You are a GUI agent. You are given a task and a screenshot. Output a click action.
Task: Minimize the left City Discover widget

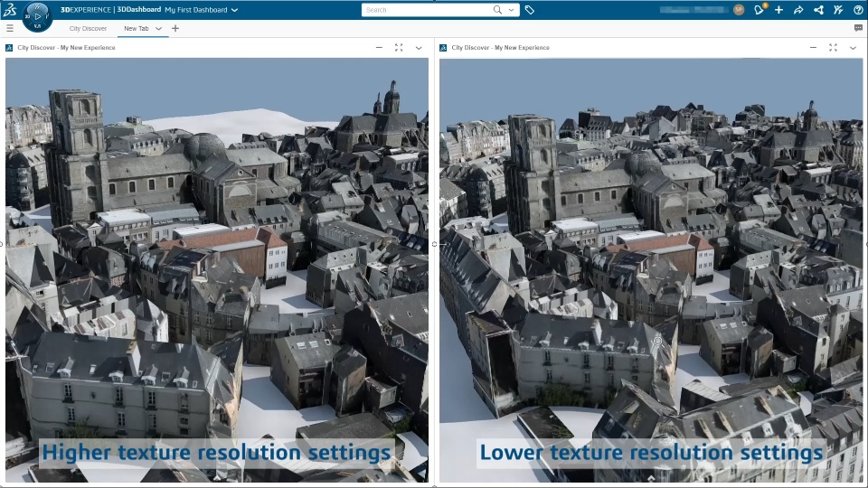coord(379,48)
